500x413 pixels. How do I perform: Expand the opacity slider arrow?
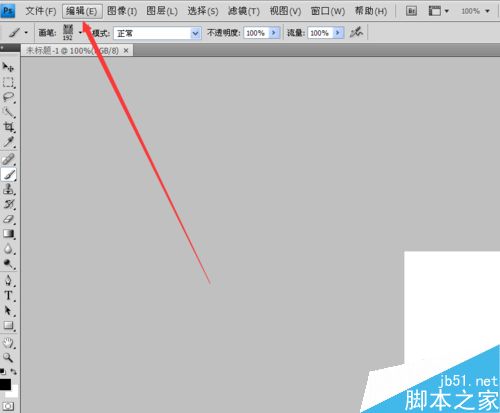coord(274,33)
